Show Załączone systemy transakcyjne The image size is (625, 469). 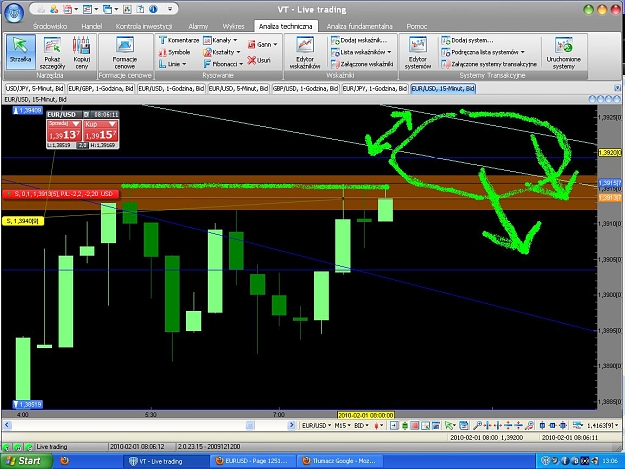click(x=489, y=64)
